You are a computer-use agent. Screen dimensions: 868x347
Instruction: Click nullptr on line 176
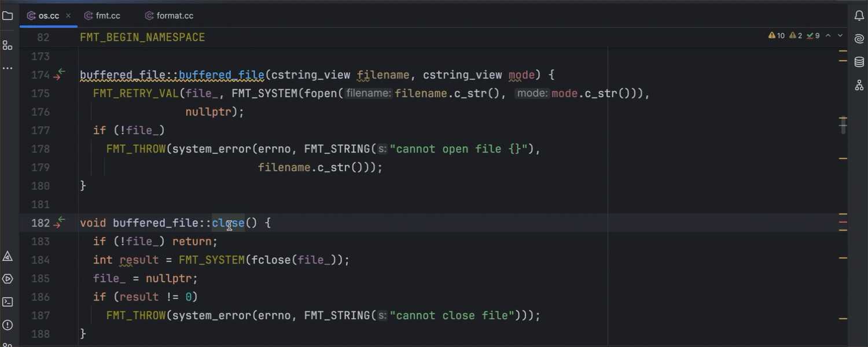click(208, 112)
